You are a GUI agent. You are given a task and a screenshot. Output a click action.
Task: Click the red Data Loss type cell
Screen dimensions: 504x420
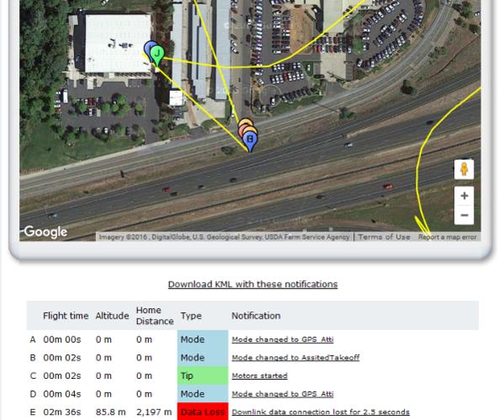click(203, 412)
